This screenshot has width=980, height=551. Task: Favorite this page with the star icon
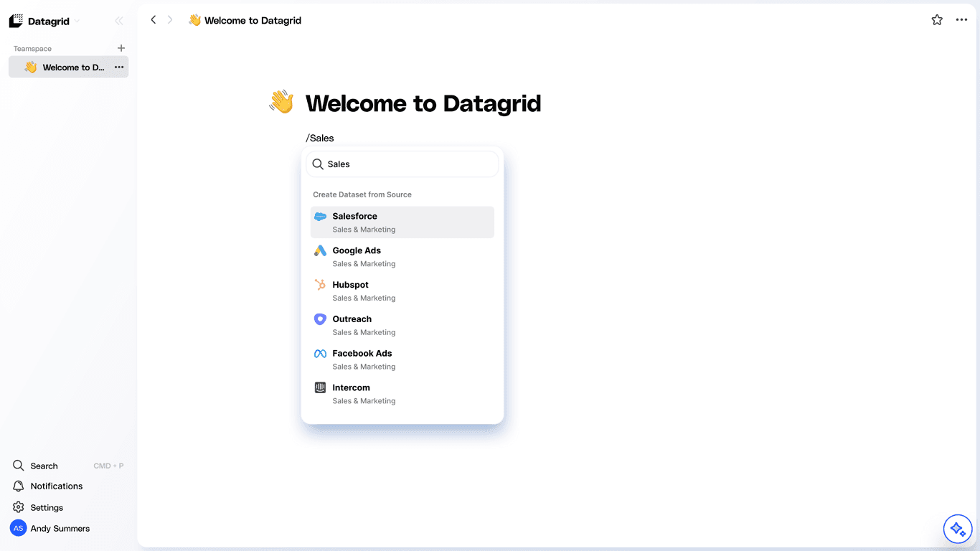(937, 20)
